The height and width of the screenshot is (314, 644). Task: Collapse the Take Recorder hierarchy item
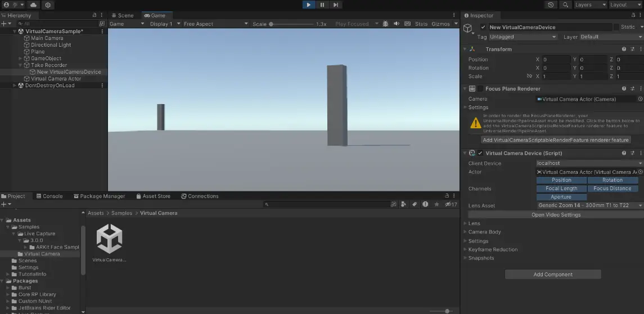tap(21, 65)
